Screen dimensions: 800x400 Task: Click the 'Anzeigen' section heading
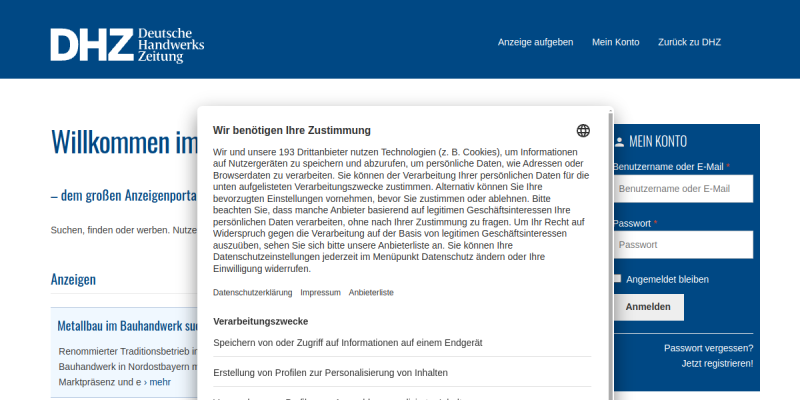[x=73, y=279]
